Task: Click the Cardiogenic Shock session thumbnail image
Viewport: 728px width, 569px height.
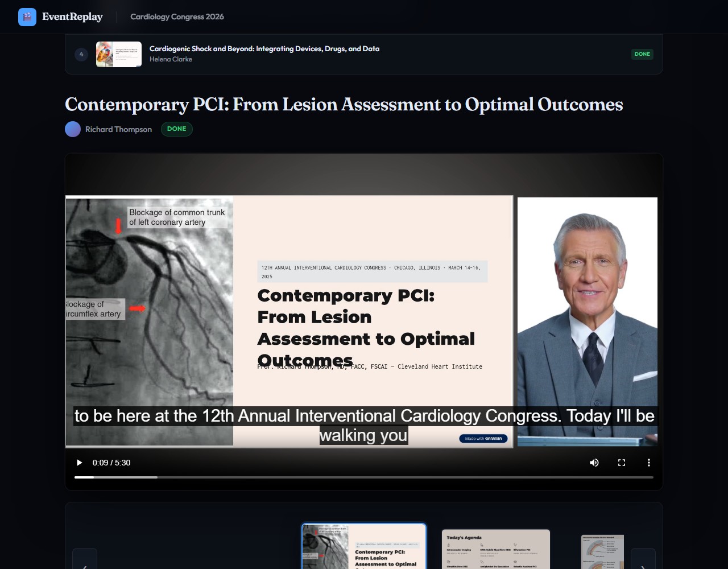Action: [x=118, y=54]
